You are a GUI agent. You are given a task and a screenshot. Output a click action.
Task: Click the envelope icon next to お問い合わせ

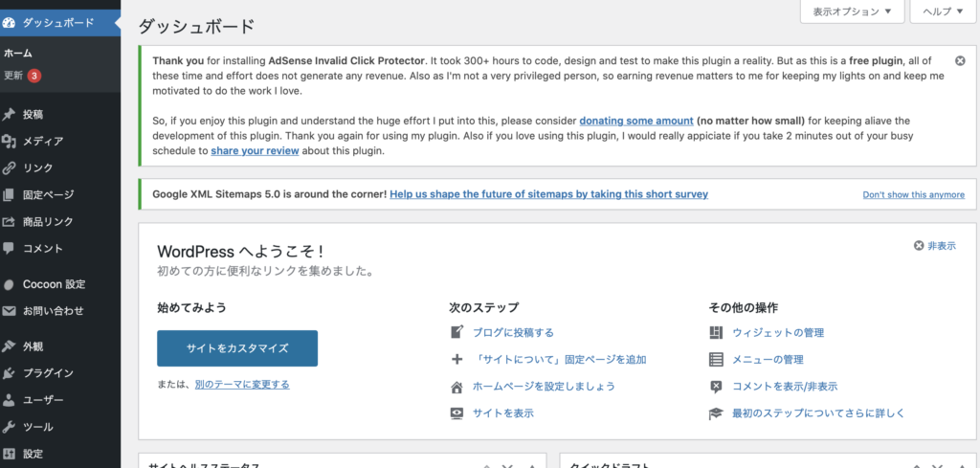(x=8, y=310)
